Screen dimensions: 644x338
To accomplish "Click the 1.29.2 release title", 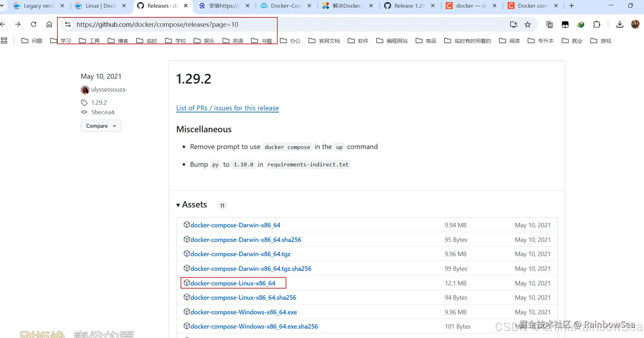I will [x=193, y=79].
